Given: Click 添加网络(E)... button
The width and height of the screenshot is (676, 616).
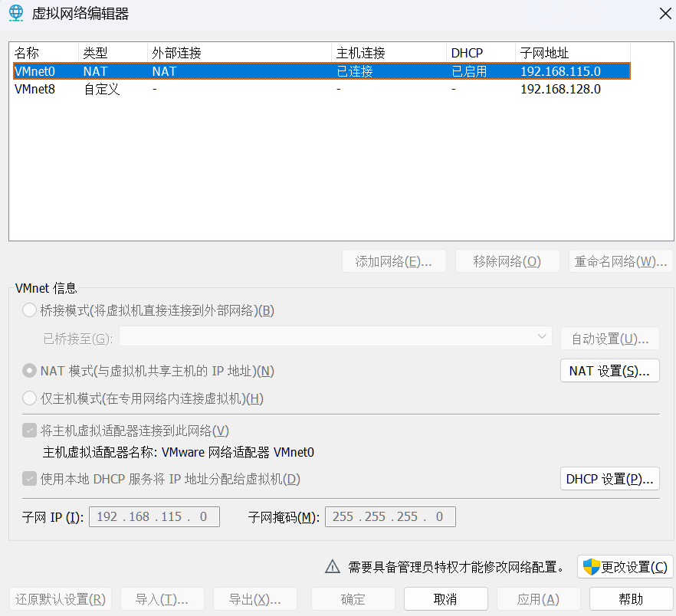Looking at the screenshot, I should 394,261.
